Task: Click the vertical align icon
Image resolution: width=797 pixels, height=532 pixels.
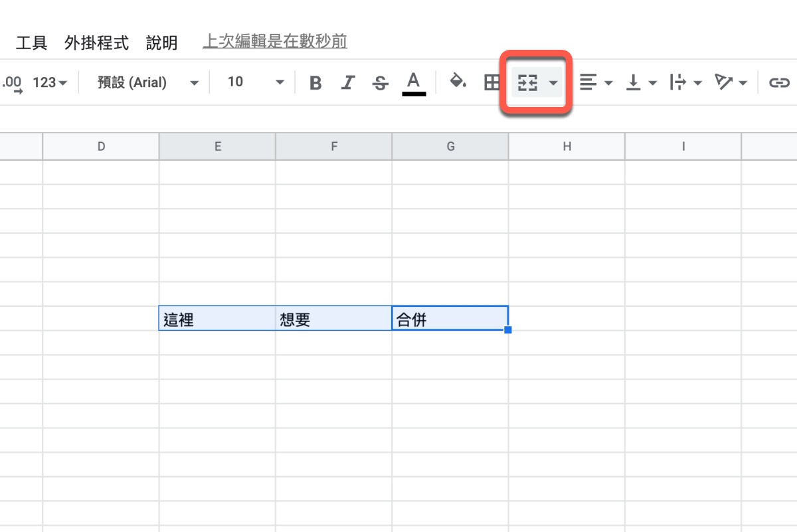Action: (x=634, y=82)
